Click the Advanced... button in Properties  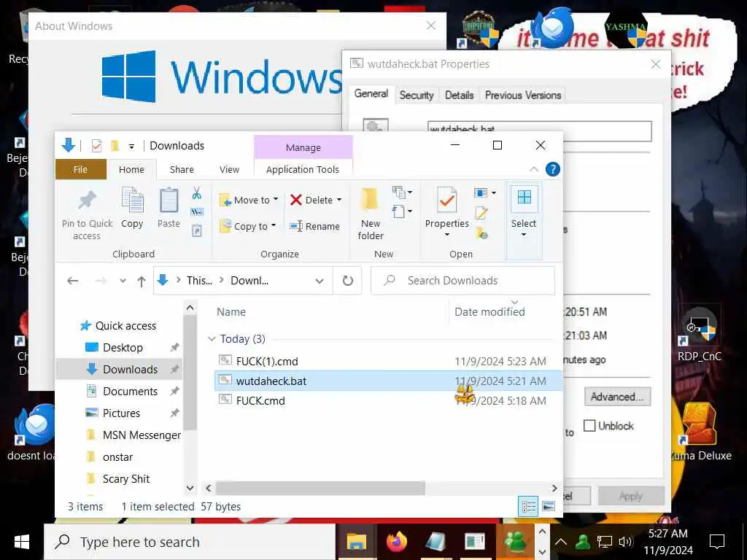[x=617, y=397]
